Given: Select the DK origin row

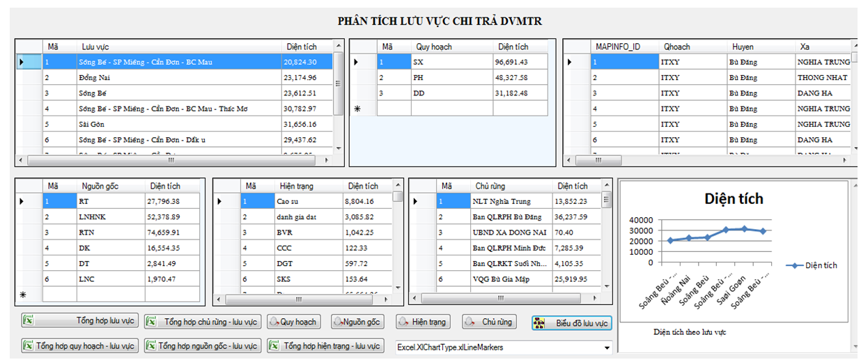Looking at the screenshot, I should pyautogui.click(x=109, y=248).
